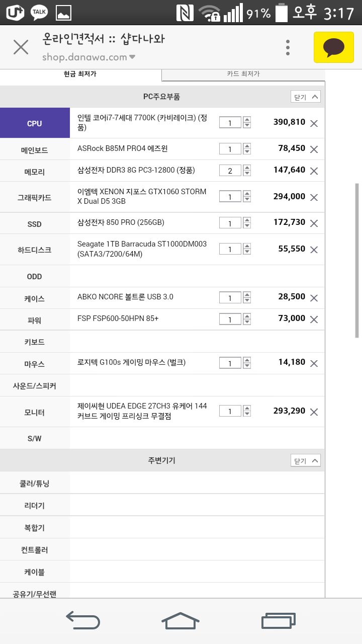Tap the Android home navigation button
The height and width of the screenshot is (644, 362).
click(x=180, y=620)
